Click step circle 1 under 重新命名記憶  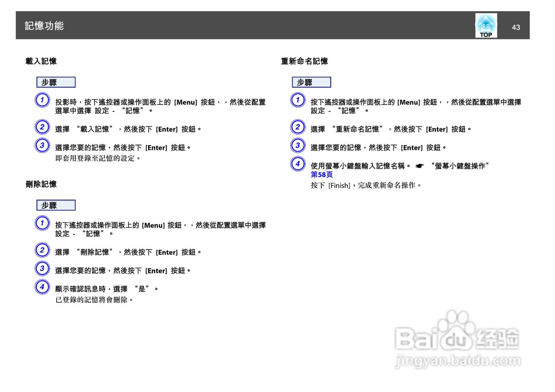(x=298, y=100)
